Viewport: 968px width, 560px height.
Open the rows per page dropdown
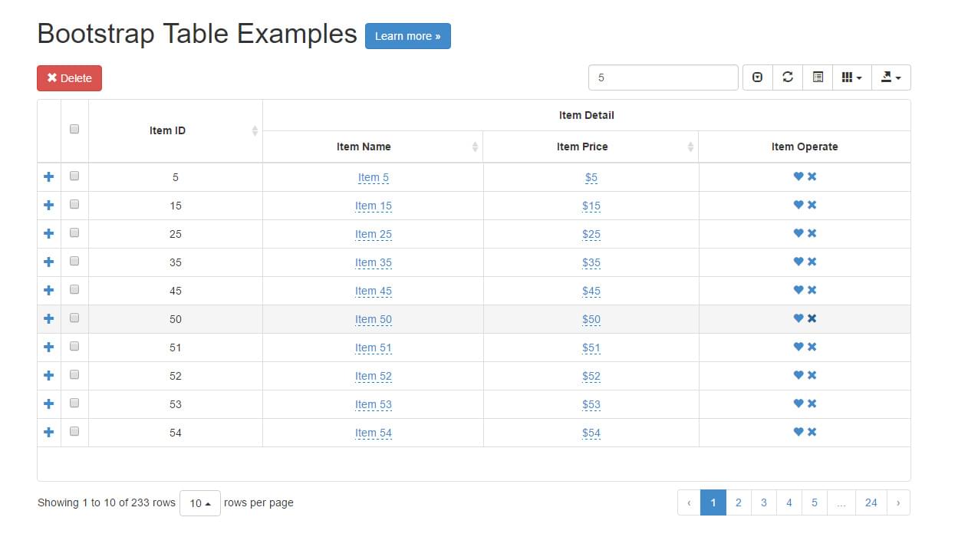(x=199, y=503)
